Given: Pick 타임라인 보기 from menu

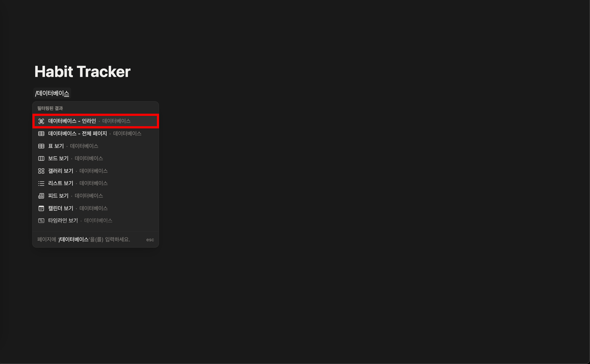Looking at the screenshot, I should [63, 221].
